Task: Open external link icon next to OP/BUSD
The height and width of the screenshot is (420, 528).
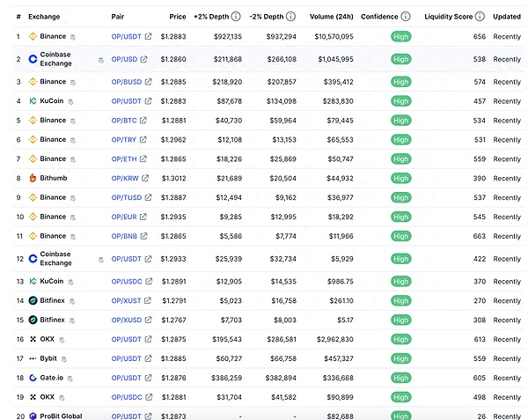Action: pyautogui.click(x=148, y=82)
